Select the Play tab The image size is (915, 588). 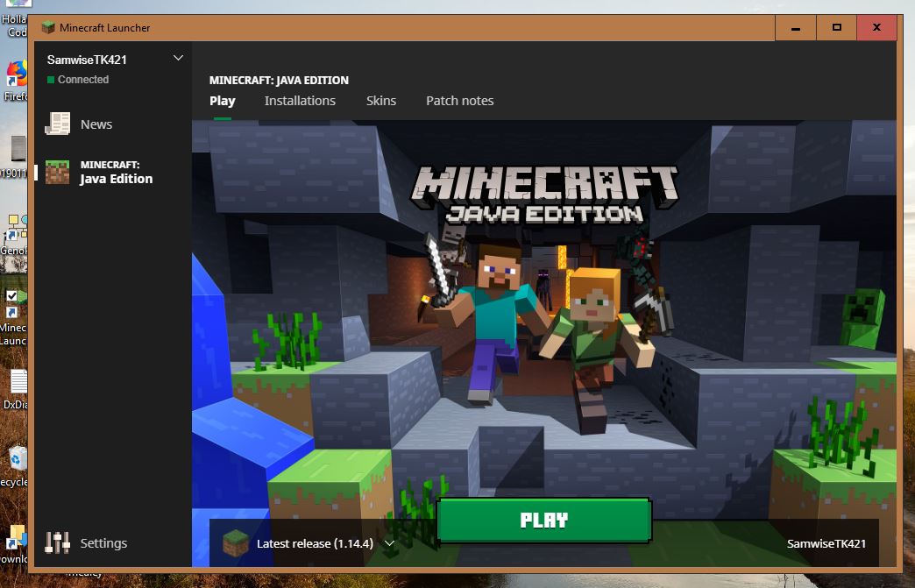(223, 101)
